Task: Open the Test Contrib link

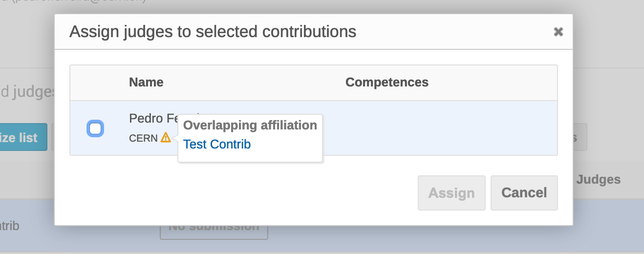Action: tap(217, 144)
